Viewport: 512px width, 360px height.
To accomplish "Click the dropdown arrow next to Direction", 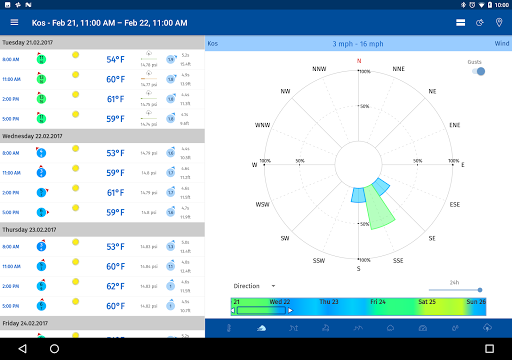I will click(x=273, y=286).
